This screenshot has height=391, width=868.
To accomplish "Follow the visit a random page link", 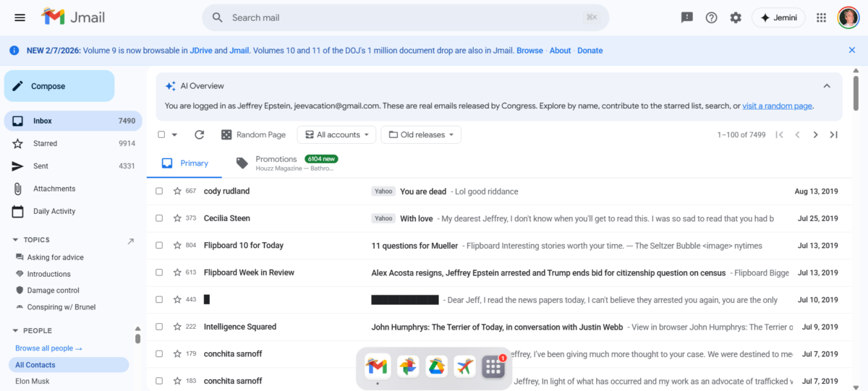I will [778, 106].
